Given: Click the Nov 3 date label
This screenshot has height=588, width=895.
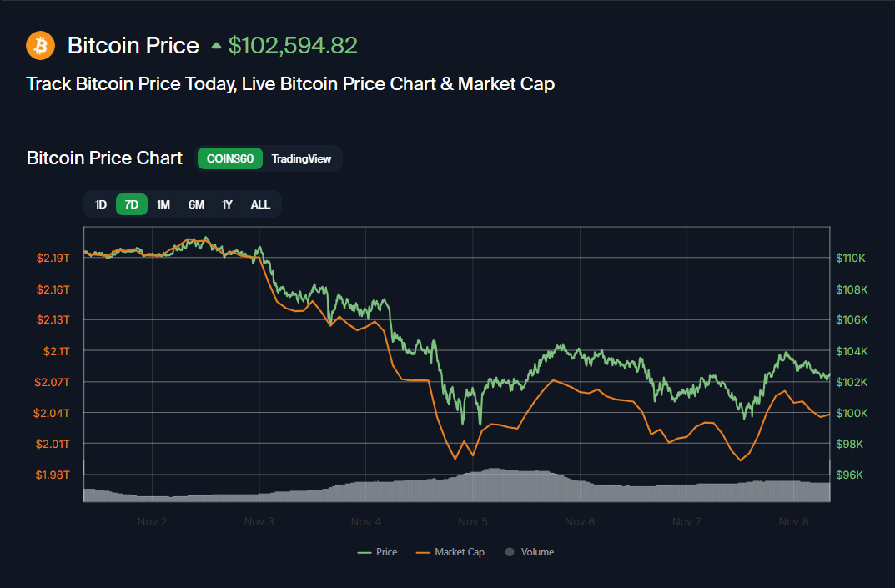Looking at the screenshot, I should (259, 522).
